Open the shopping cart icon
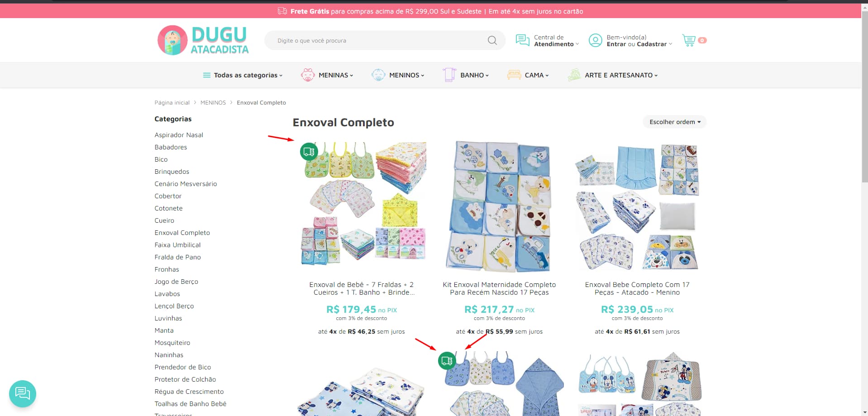This screenshot has height=416, width=868. (x=689, y=40)
